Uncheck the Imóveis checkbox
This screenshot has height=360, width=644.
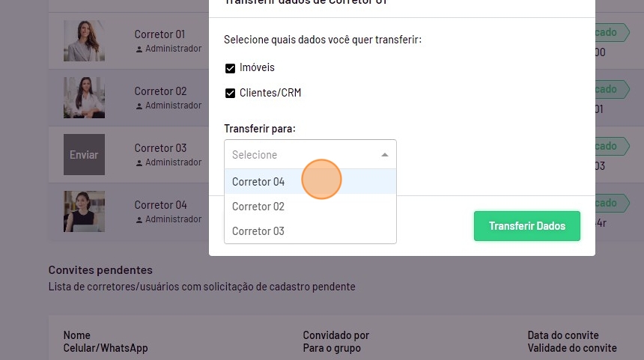click(x=230, y=68)
